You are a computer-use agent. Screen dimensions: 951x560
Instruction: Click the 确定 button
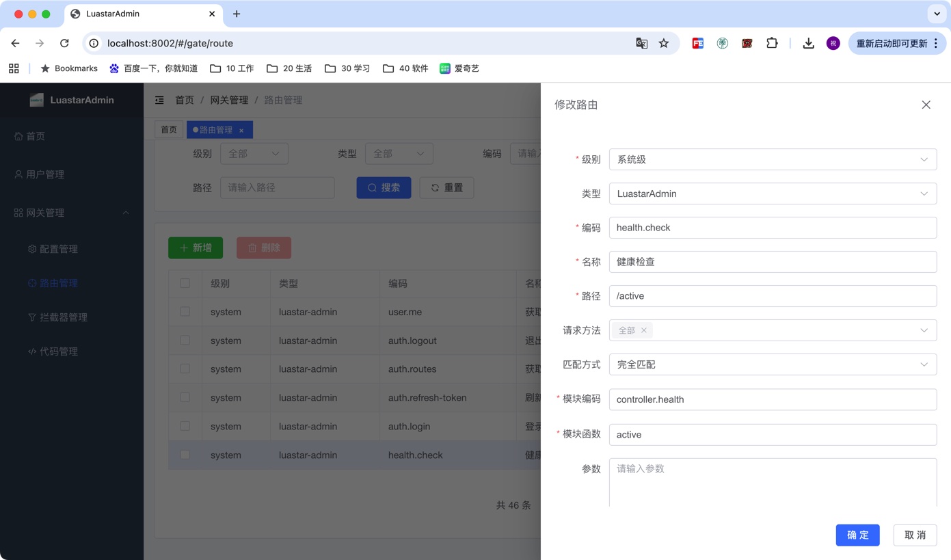click(x=857, y=535)
